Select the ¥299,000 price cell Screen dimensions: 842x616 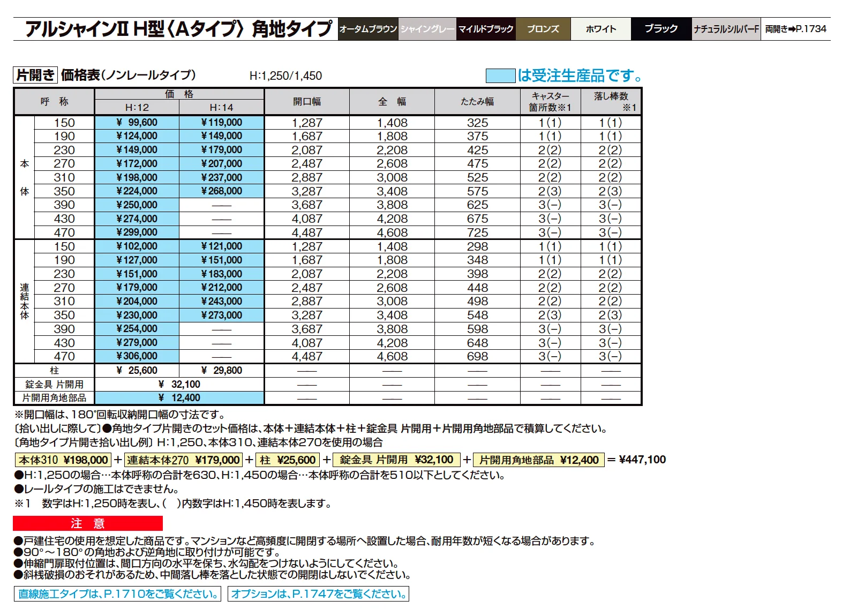click(137, 232)
